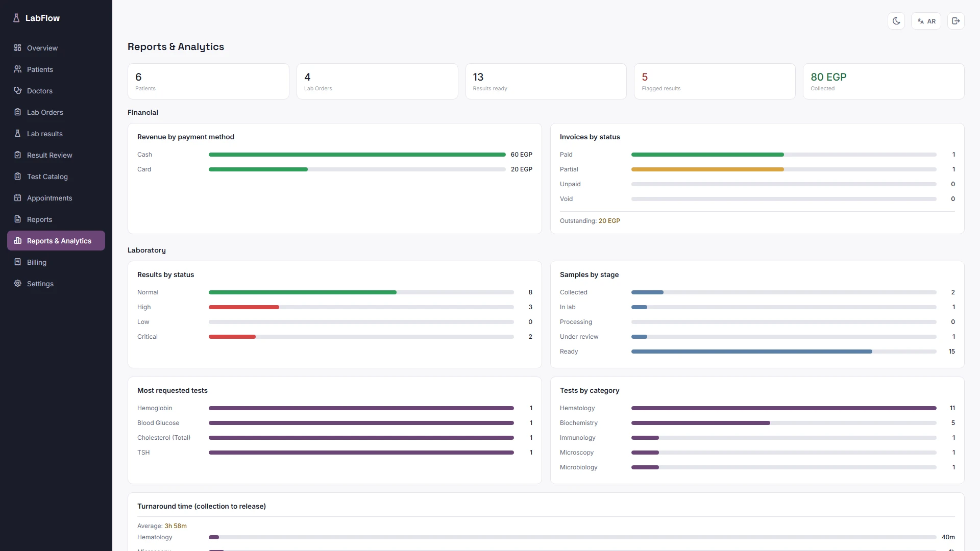This screenshot has height=551, width=980.
Task: Toggle dark mode with moon icon
Action: (x=896, y=21)
